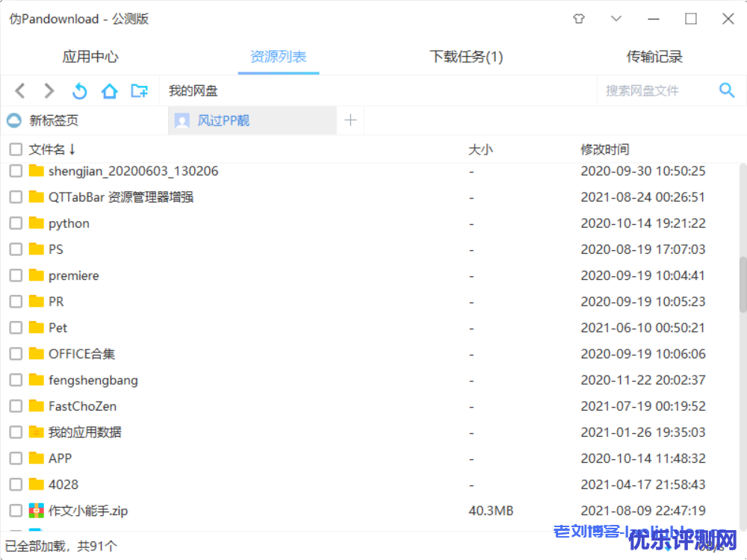The height and width of the screenshot is (560, 747).
Task: Click the PR folder icon
Action: (36, 302)
